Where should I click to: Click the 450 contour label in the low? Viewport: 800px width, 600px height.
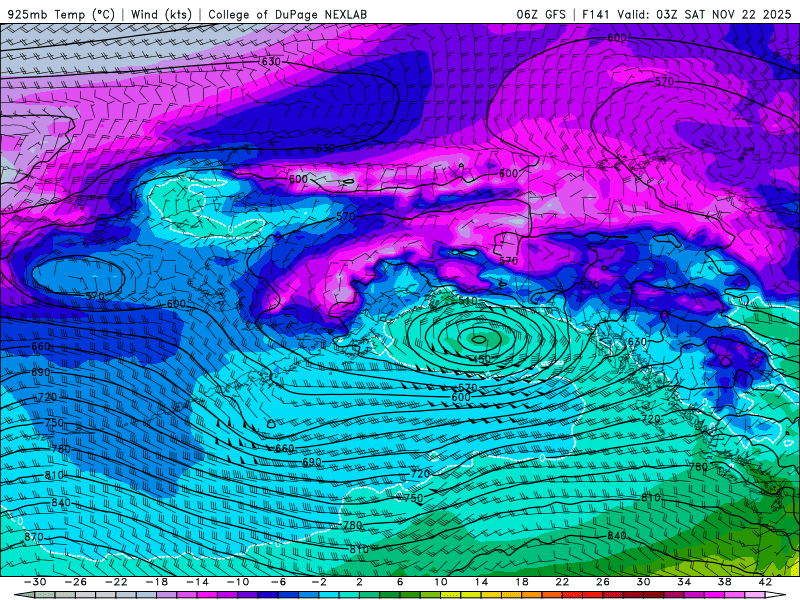pyautogui.click(x=482, y=359)
